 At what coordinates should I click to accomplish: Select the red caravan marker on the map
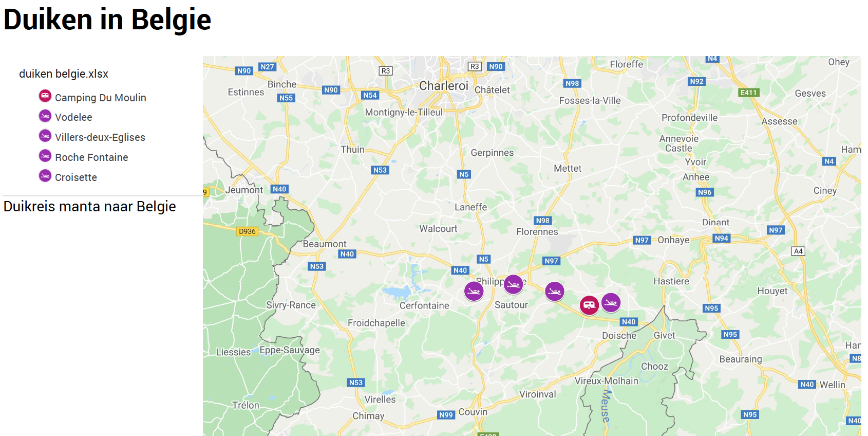tap(590, 305)
